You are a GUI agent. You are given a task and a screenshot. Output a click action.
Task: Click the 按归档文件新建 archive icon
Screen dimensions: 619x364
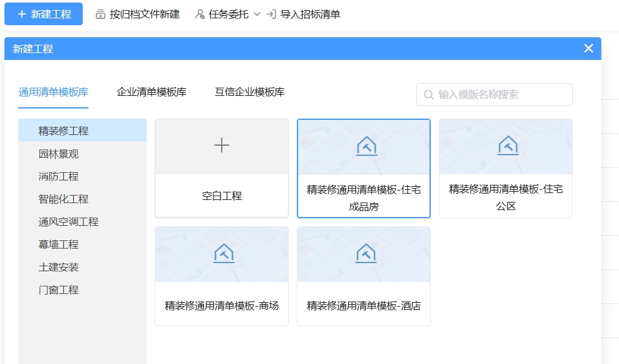(x=100, y=14)
